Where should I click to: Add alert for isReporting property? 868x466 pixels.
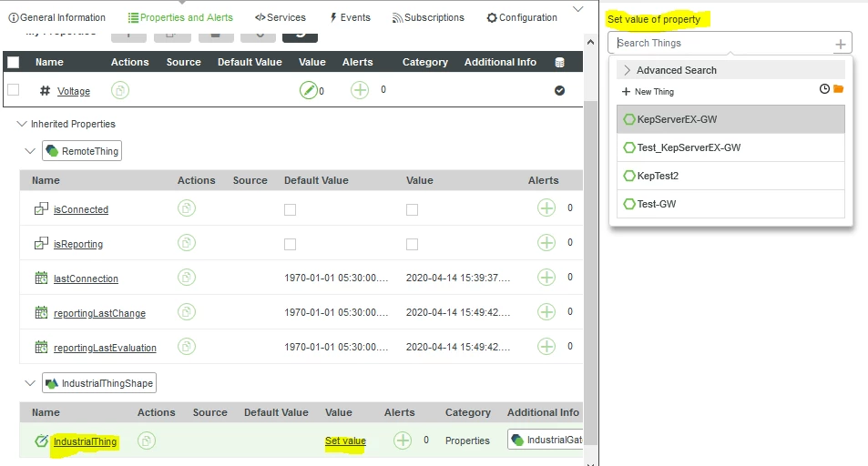pos(546,242)
